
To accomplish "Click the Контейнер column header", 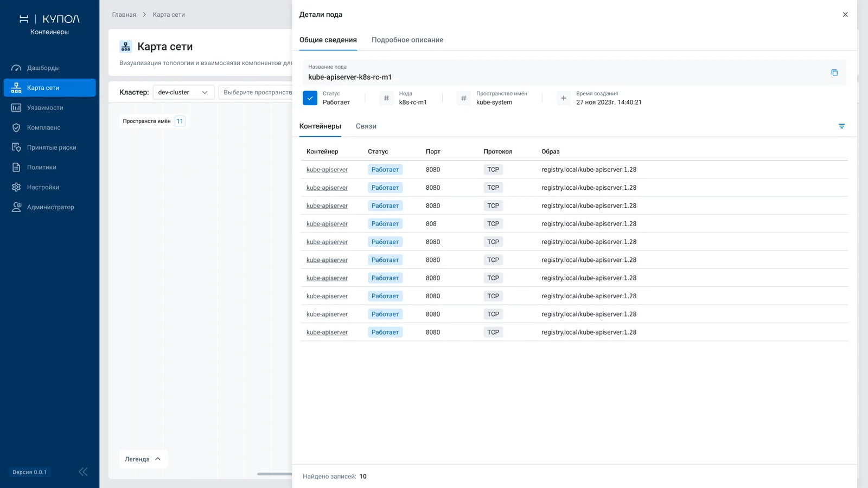I will [322, 152].
